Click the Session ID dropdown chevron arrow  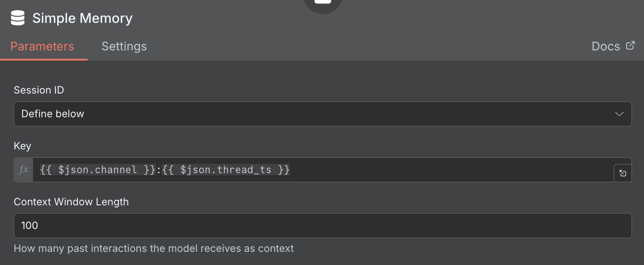click(x=619, y=114)
